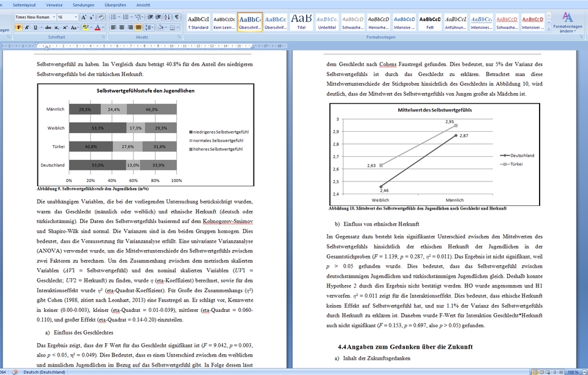
Task: Apply the Hervorhebung style
Action: click(379, 22)
